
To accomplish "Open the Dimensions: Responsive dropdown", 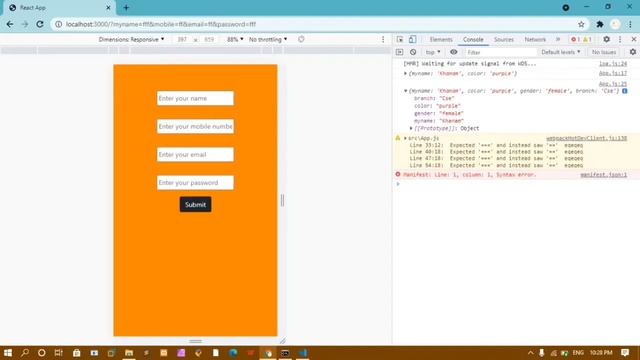I will (131, 40).
